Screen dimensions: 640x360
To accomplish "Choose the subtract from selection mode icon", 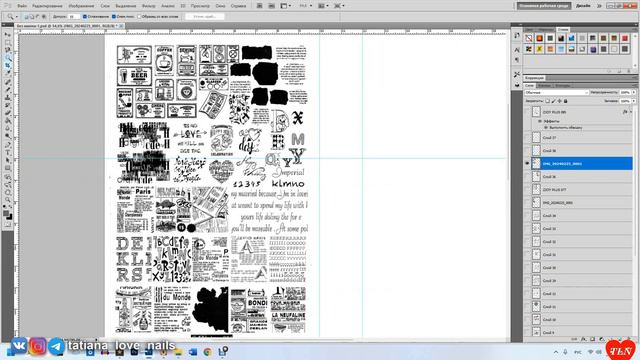I will point(38,17).
